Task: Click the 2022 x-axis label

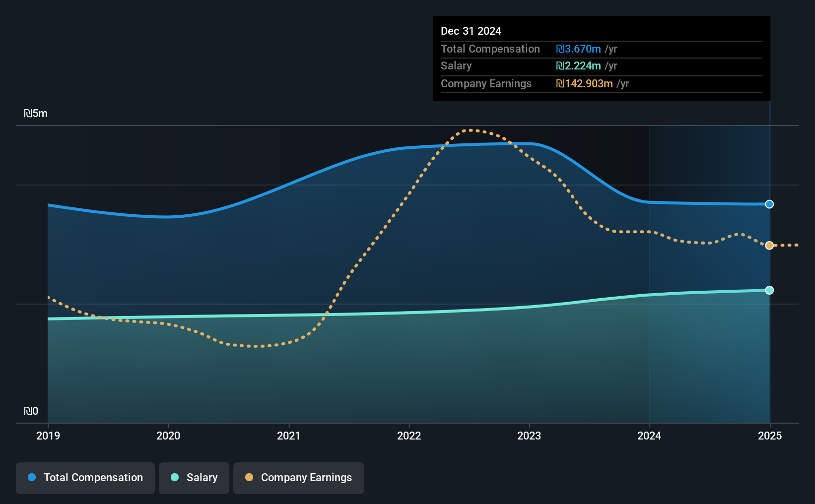Action: [409, 436]
